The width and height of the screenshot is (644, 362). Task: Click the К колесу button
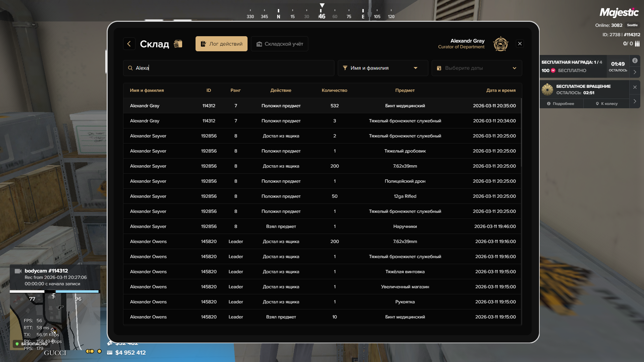click(x=606, y=104)
